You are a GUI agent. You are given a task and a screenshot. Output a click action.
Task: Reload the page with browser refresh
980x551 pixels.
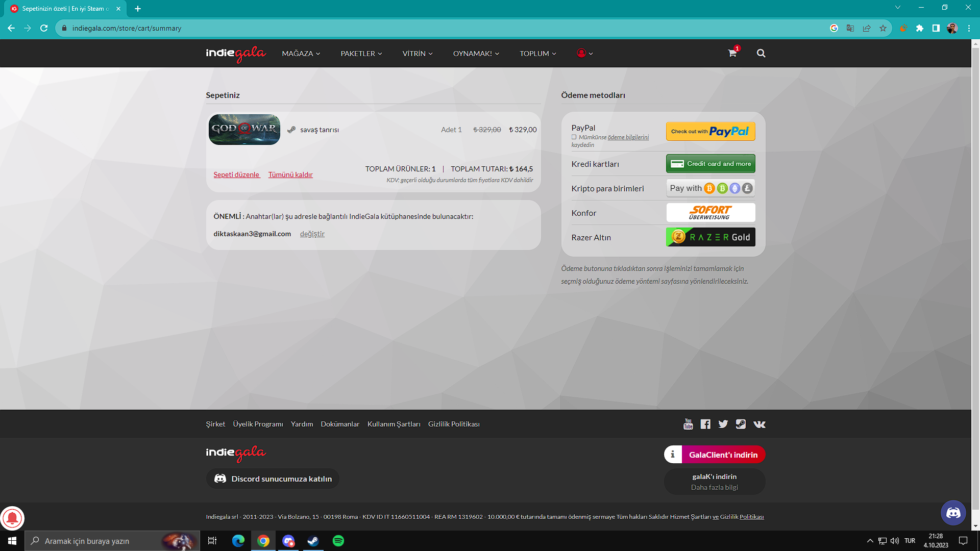[x=44, y=28]
